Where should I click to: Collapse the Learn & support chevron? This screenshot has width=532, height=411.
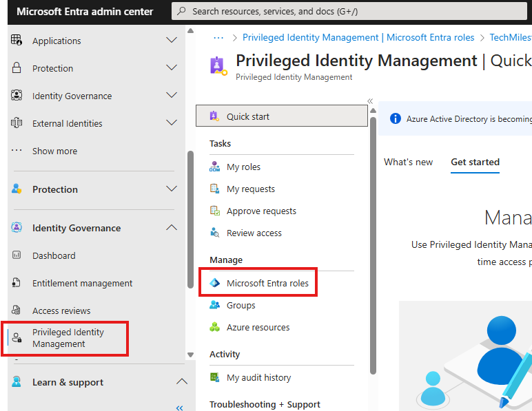(x=182, y=381)
